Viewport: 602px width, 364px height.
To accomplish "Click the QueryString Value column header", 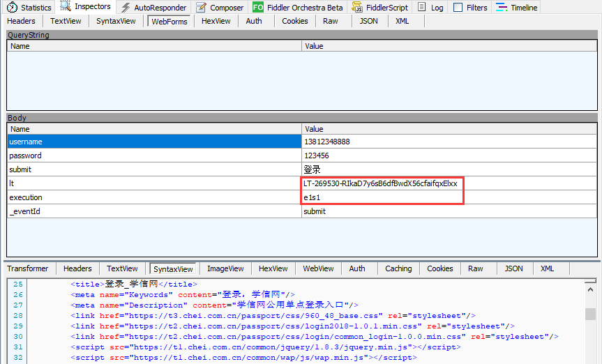I will coord(449,46).
